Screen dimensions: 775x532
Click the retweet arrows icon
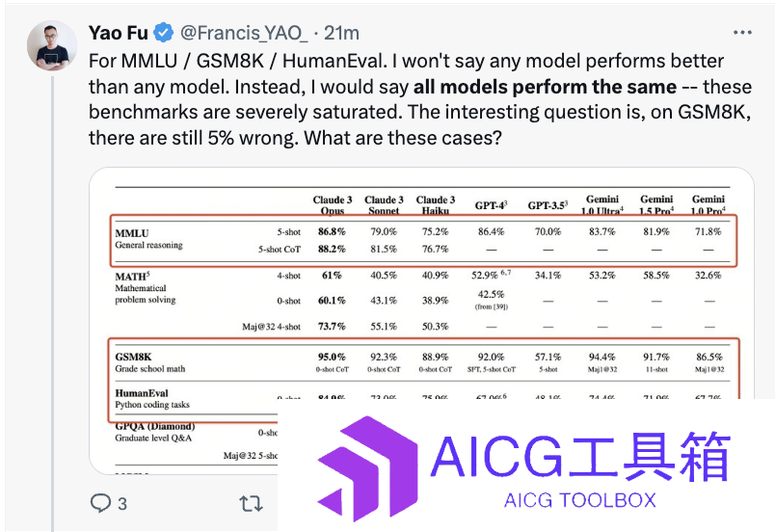pos(251,503)
